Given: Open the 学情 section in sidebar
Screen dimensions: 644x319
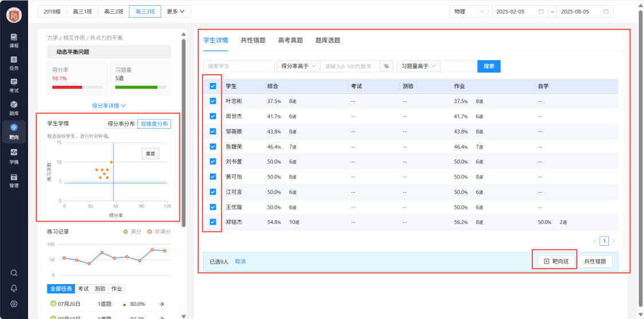Looking at the screenshot, I should (x=14, y=156).
